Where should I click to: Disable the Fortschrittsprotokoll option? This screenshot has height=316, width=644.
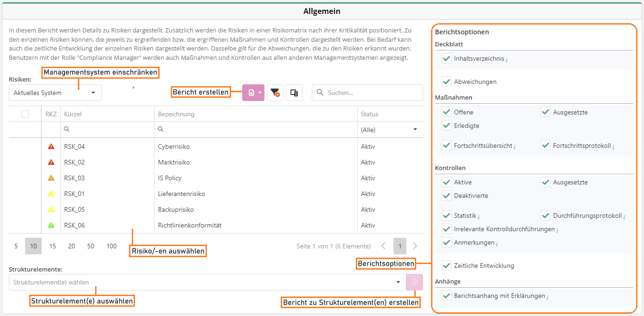click(x=546, y=145)
